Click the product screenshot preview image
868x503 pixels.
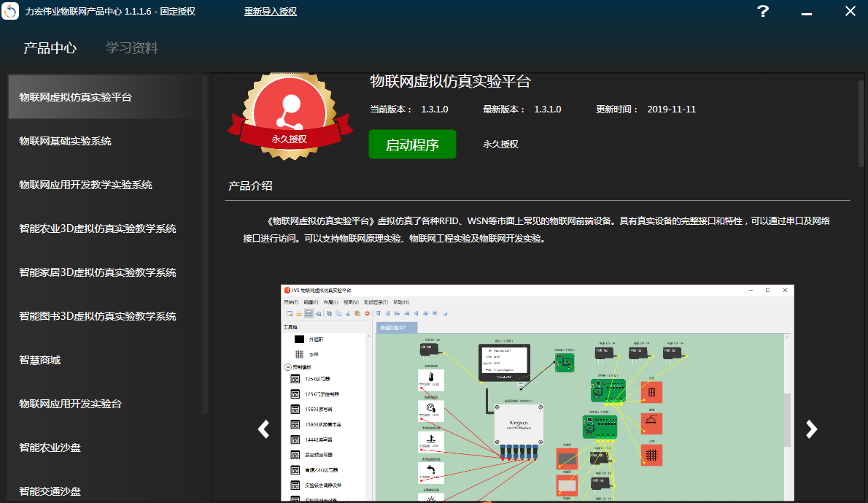tap(537, 394)
